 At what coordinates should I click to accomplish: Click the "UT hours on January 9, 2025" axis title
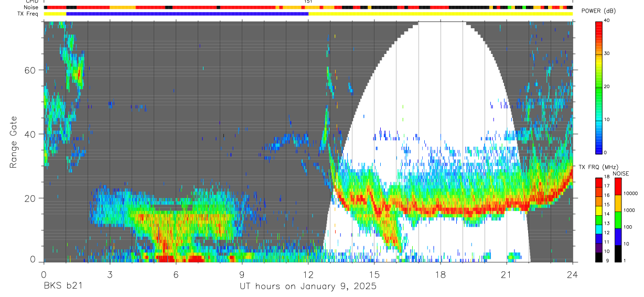(x=308, y=287)
